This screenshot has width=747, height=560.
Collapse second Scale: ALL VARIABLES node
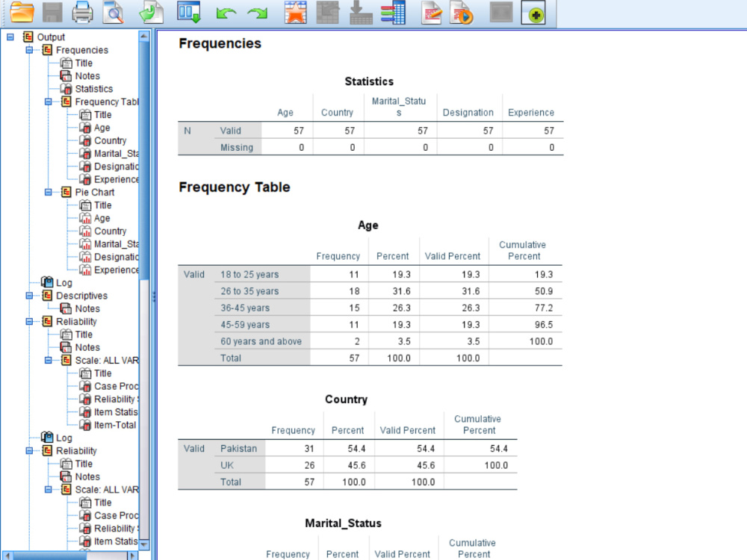(49, 490)
